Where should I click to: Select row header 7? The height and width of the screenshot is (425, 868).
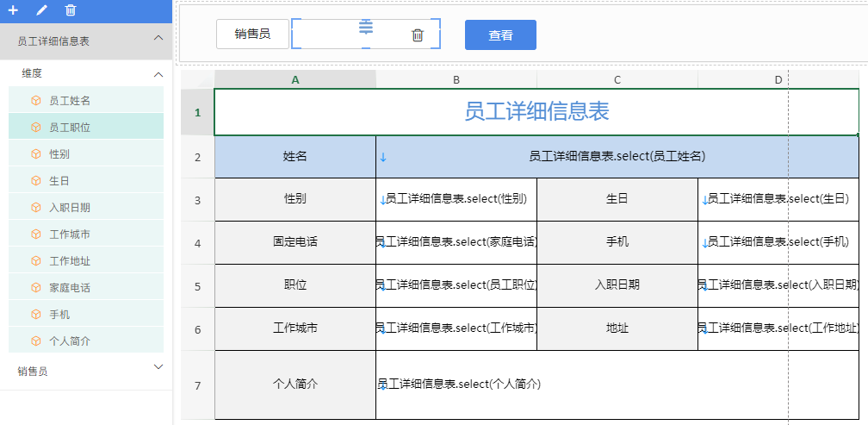(x=198, y=385)
